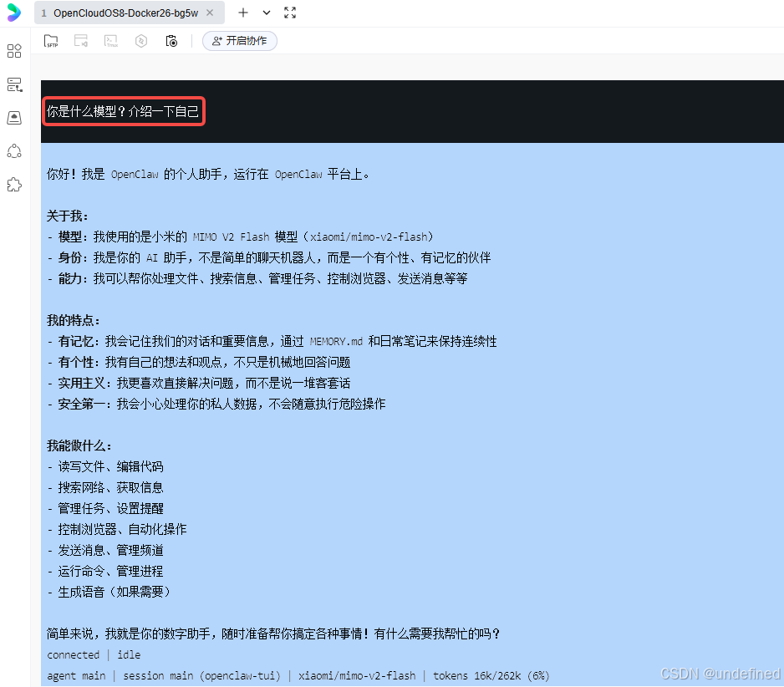Click the 有个性 bullet line

(199, 363)
